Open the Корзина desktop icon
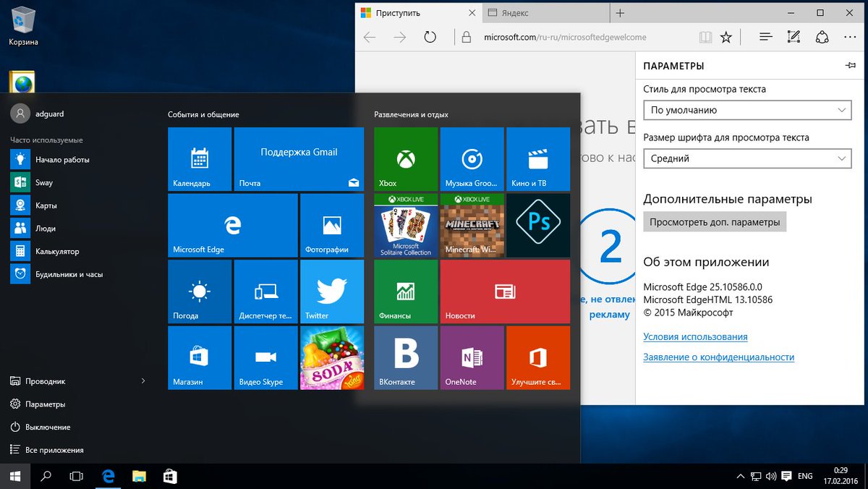 tap(24, 26)
